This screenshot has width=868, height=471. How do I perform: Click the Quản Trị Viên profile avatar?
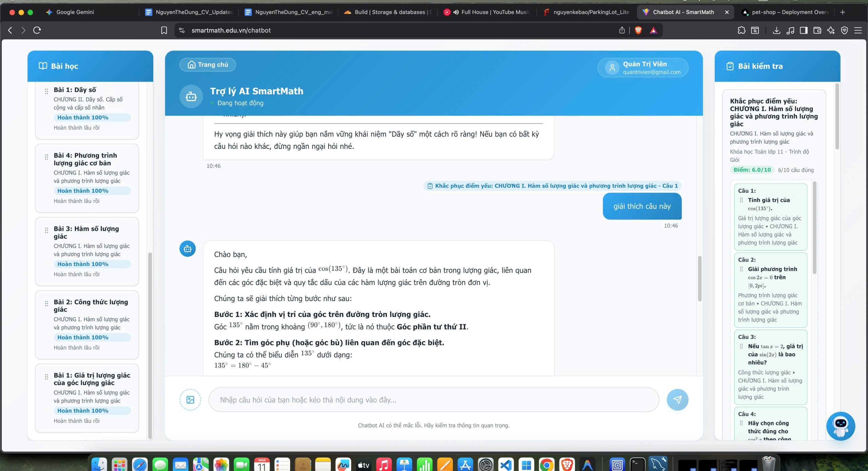(x=612, y=67)
